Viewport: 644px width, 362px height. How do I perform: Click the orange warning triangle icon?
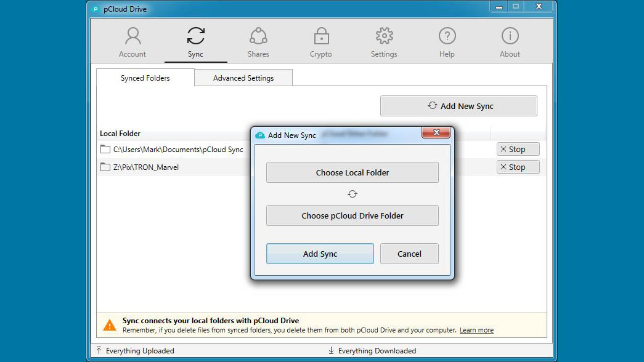(109, 325)
